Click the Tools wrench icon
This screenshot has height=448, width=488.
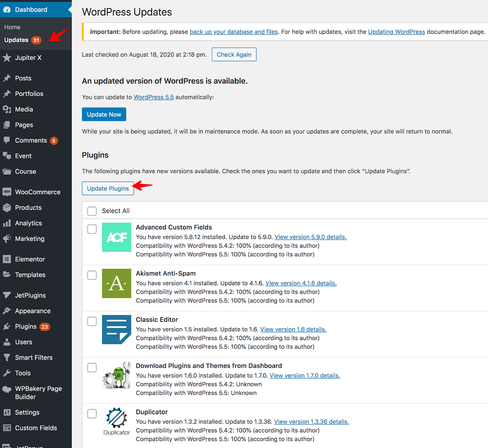pyautogui.click(x=7, y=373)
